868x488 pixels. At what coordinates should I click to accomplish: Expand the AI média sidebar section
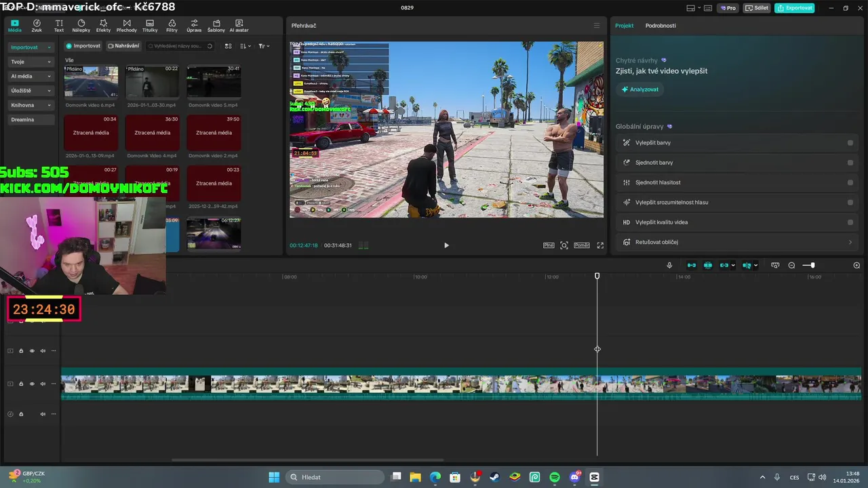(31, 77)
